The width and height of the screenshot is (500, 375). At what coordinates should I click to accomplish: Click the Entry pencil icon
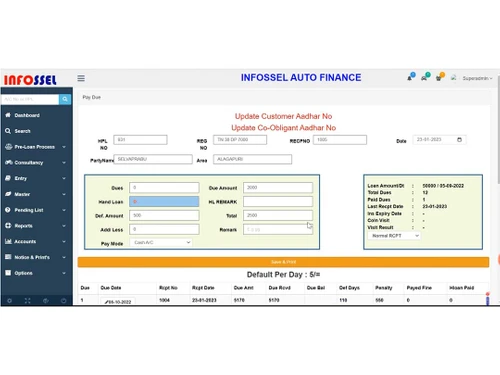tap(8, 178)
